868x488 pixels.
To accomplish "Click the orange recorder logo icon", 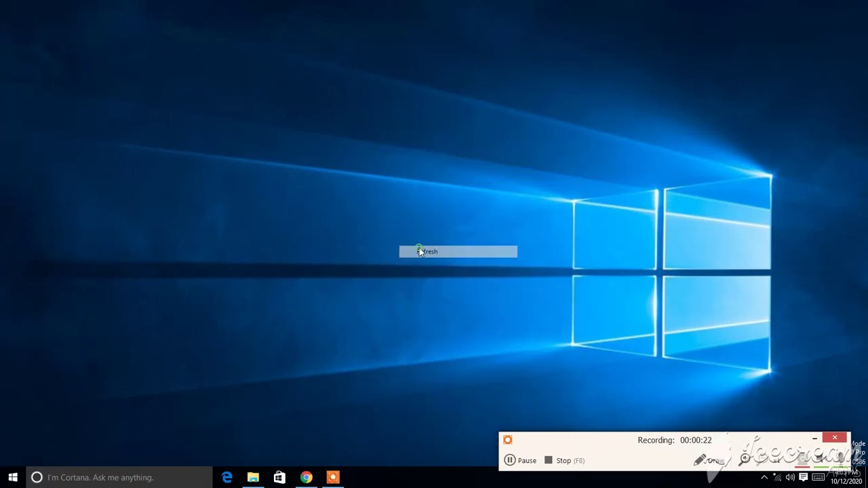I will pyautogui.click(x=507, y=440).
